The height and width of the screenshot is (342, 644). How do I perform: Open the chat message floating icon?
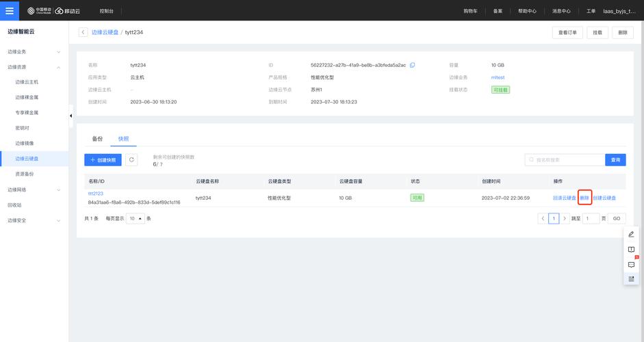point(631,265)
